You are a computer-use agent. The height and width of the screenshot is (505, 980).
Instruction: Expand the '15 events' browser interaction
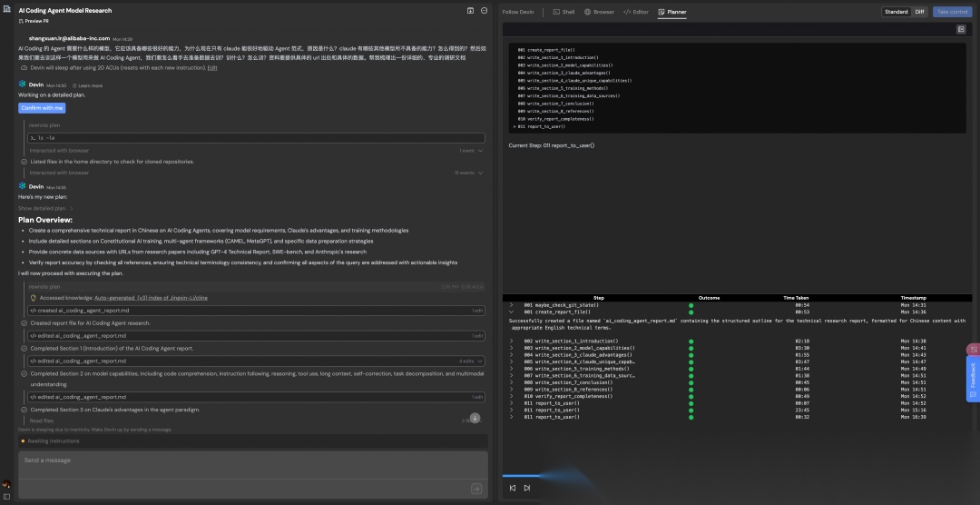point(469,173)
